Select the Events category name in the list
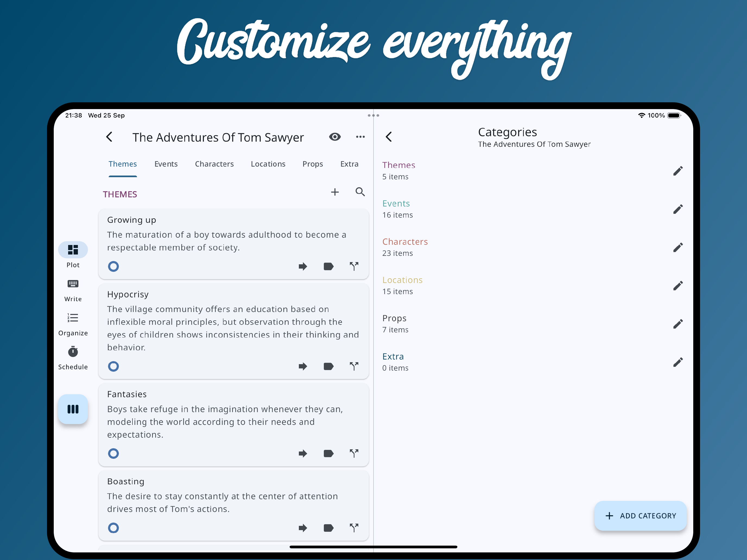The height and width of the screenshot is (560, 747). point(396,203)
